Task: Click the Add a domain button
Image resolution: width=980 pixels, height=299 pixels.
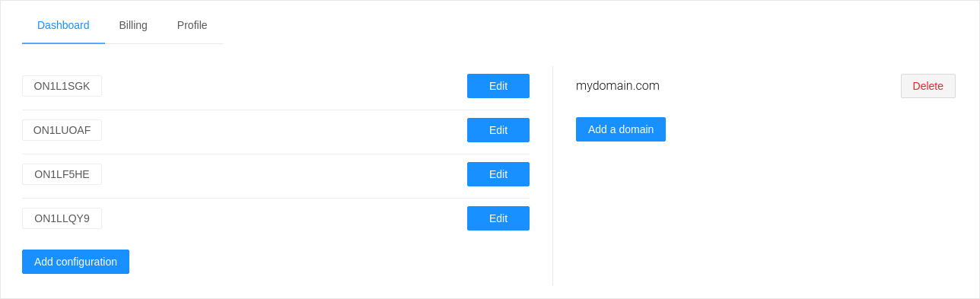Action: pyautogui.click(x=621, y=129)
